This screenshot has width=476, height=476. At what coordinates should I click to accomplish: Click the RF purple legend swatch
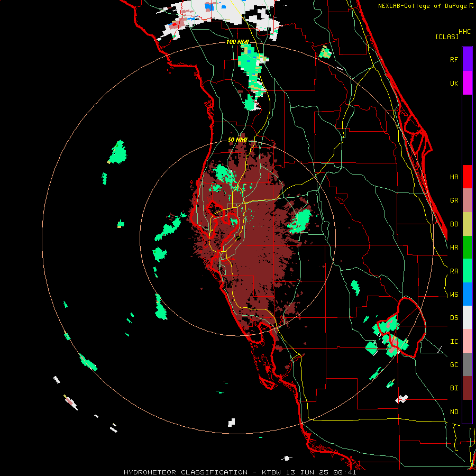click(x=467, y=59)
